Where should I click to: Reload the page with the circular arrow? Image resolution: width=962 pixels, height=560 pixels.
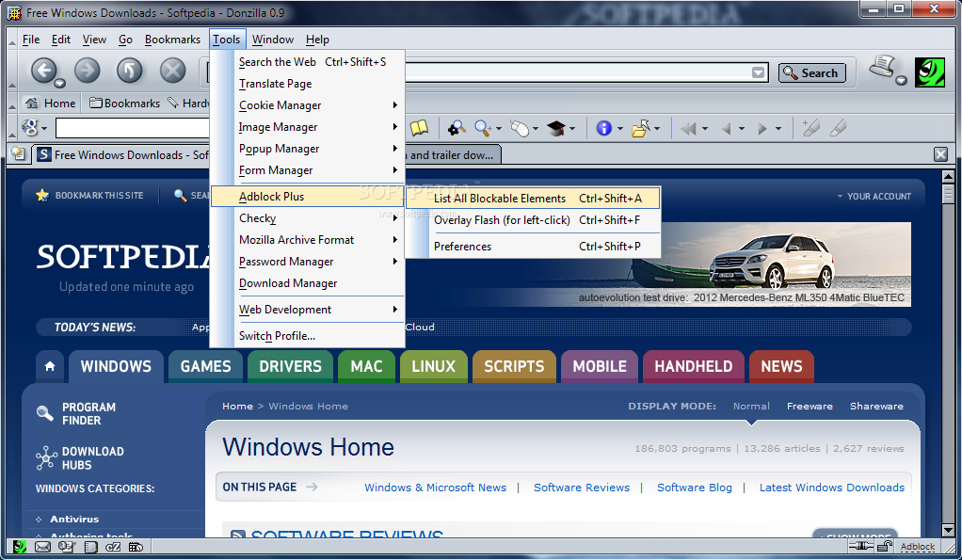click(130, 71)
